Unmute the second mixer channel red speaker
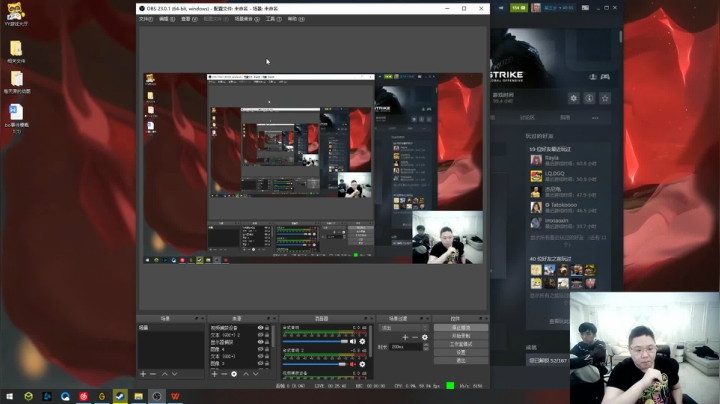The image size is (720, 404). point(353,364)
